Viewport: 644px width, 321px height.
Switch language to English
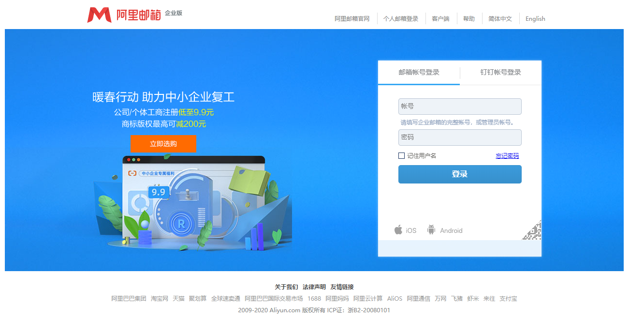pos(535,19)
